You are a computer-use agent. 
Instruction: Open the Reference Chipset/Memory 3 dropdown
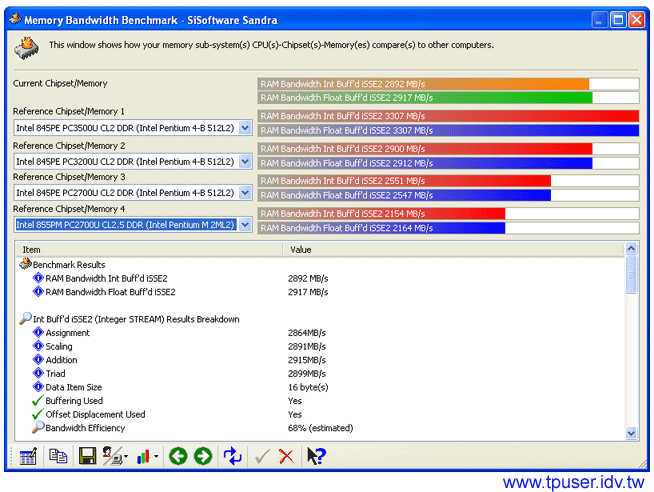click(245, 193)
